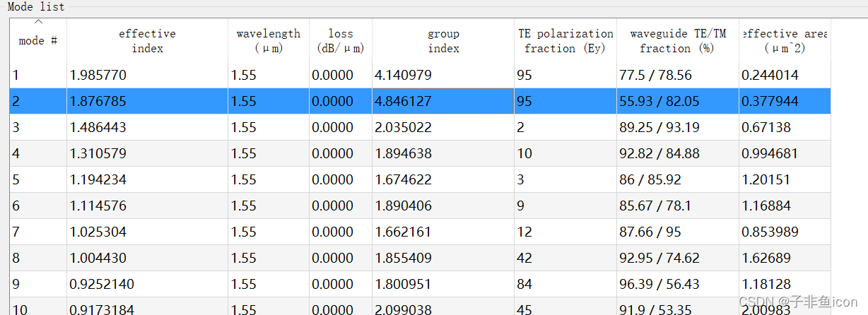868x315 pixels.
Task: Click effective area 0.67138 cell
Action: [x=785, y=127]
